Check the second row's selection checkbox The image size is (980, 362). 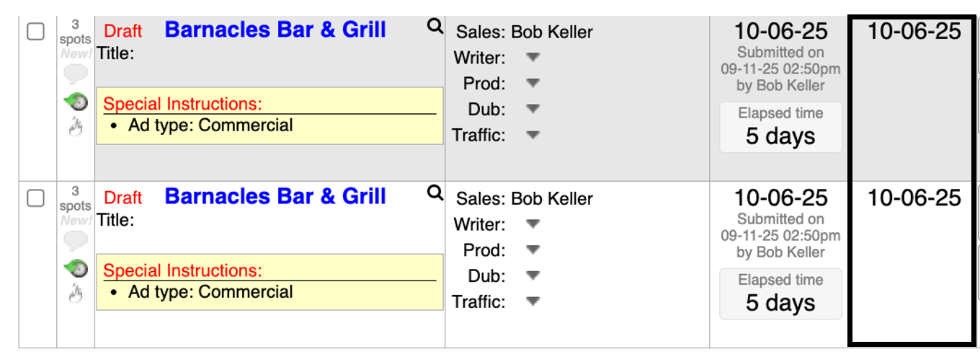point(35,198)
